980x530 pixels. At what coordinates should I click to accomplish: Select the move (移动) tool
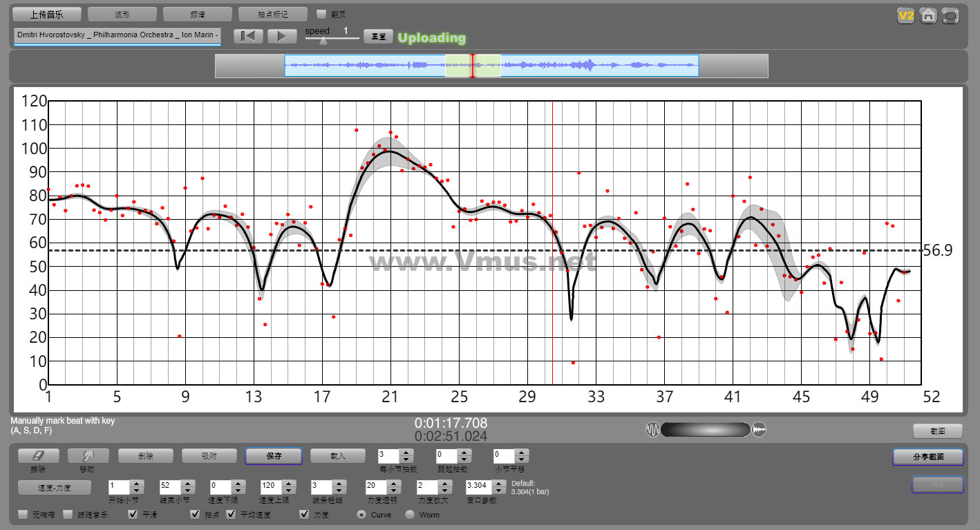click(88, 456)
